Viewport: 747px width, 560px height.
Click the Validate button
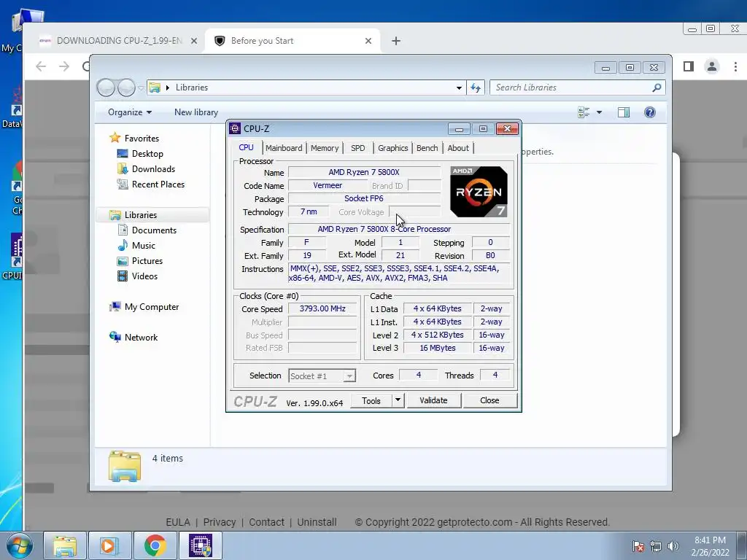pyautogui.click(x=433, y=400)
